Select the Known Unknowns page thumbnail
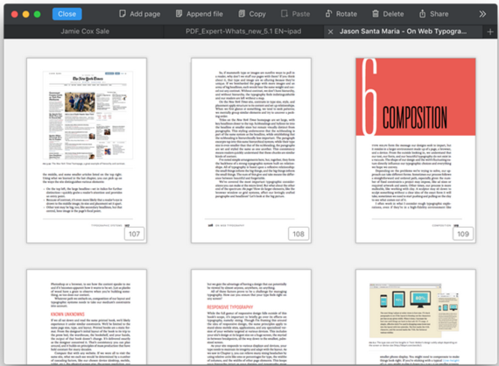 click(87, 317)
